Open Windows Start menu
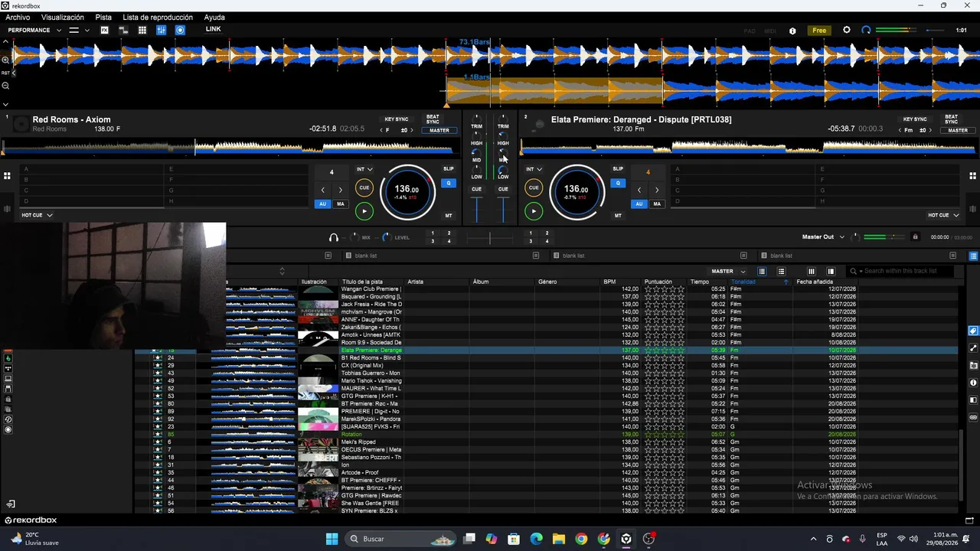This screenshot has width=980, height=551. pos(332,539)
